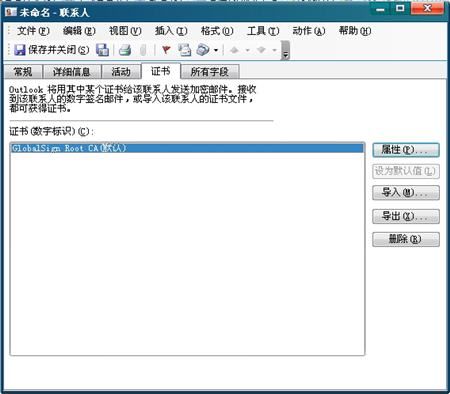Click the 属性(P)... button
This screenshot has width=450, height=394.
coord(406,150)
